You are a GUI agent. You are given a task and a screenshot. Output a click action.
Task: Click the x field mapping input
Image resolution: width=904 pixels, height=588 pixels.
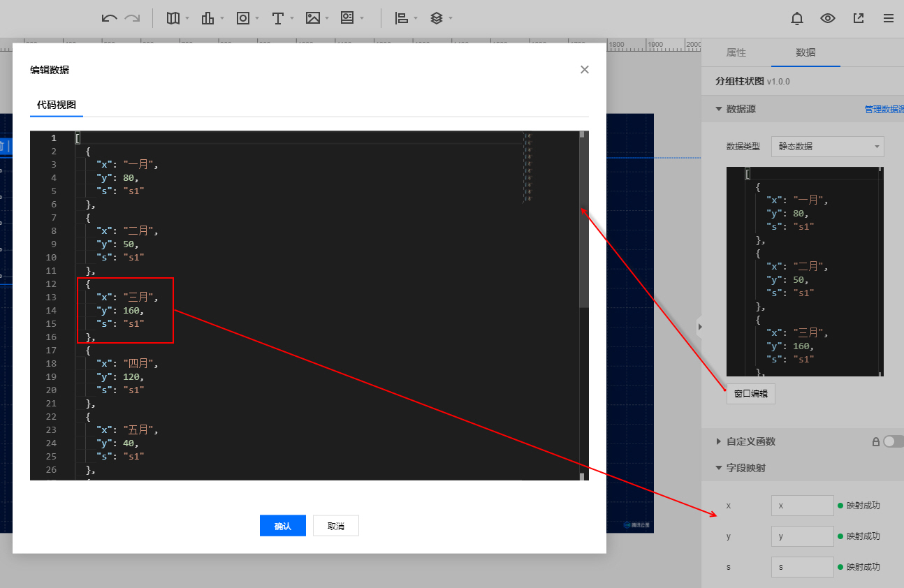tap(803, 506)
